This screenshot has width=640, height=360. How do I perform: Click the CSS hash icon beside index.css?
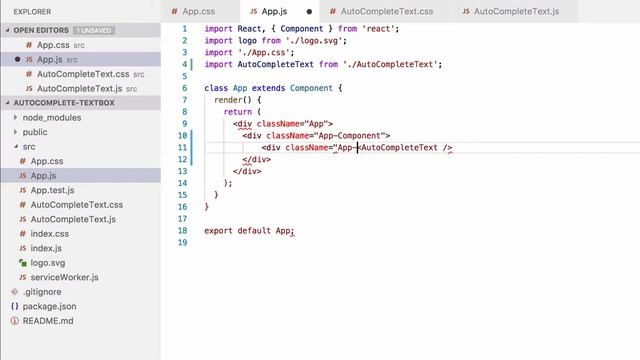23,234
